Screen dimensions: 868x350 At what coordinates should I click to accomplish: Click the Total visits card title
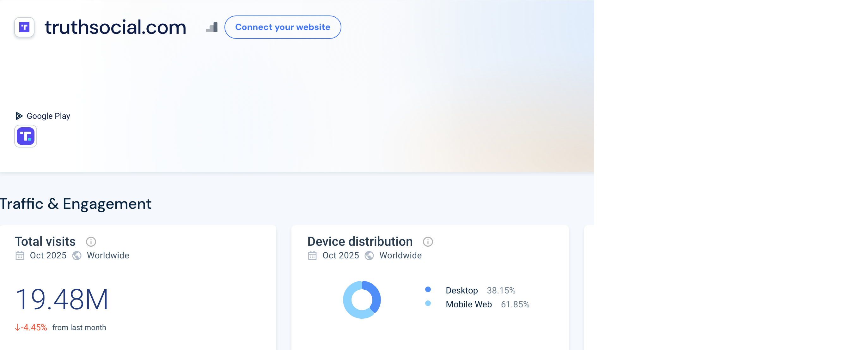click(45, 242)
